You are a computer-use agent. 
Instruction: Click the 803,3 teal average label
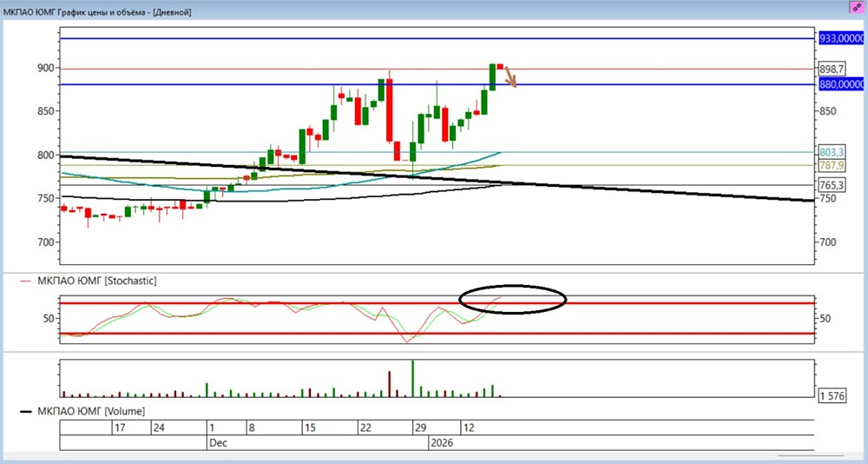pos(832,152)
